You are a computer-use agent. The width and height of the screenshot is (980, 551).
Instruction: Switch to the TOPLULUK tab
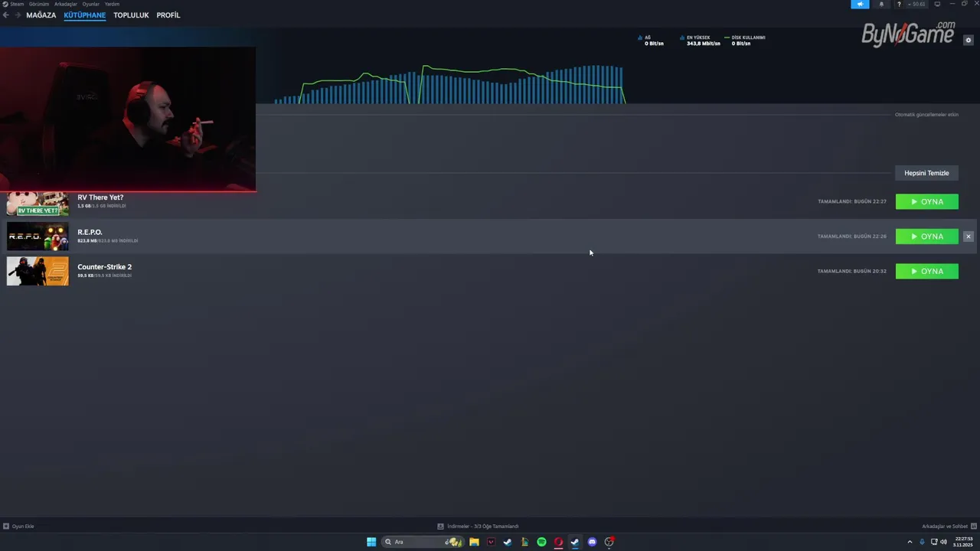131,15
